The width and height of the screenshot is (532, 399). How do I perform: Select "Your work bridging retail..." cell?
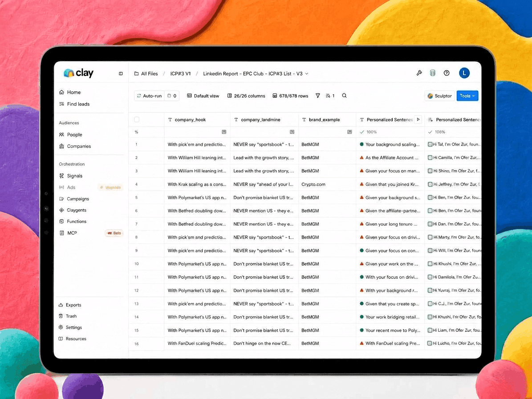[390, 317]
